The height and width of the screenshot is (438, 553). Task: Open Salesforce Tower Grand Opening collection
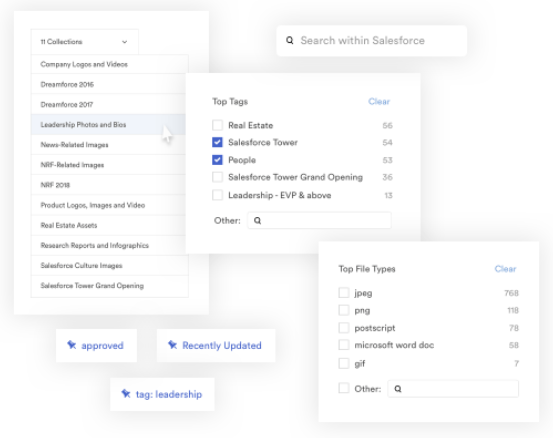pos(110,286)
